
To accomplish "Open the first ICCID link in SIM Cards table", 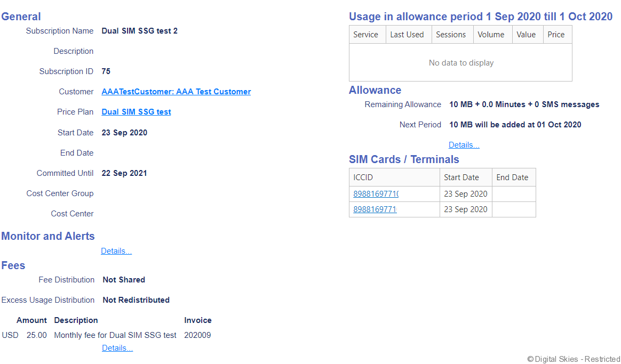I will 376,194.
